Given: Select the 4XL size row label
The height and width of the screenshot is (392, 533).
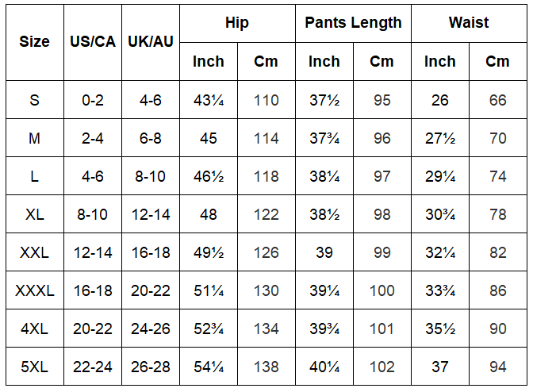Looking at the screenshot, I should click(35, 329).
